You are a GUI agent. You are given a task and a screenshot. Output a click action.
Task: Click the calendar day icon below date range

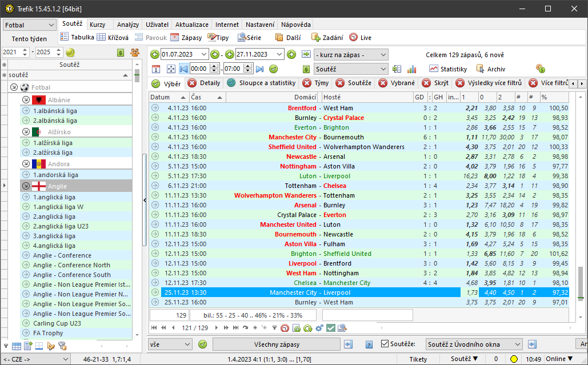(156, 69)
